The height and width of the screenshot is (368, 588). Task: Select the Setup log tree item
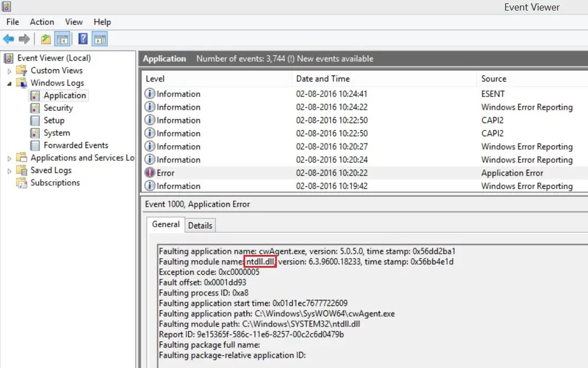pyautogui.click(x=54, y=120)
